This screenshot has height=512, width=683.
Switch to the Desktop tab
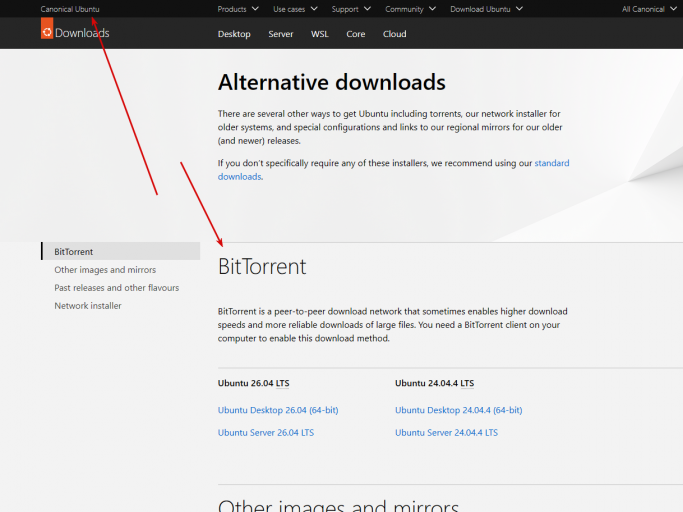coord(234,34)
